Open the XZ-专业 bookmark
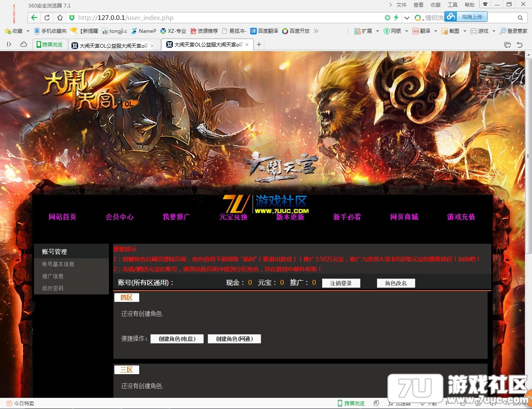The height and width of the screenshot is (409, 532). [x=173, y=31]
